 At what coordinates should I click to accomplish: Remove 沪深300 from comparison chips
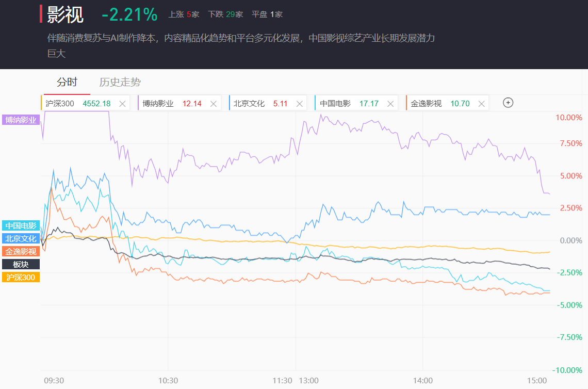(x=122, y=104)
